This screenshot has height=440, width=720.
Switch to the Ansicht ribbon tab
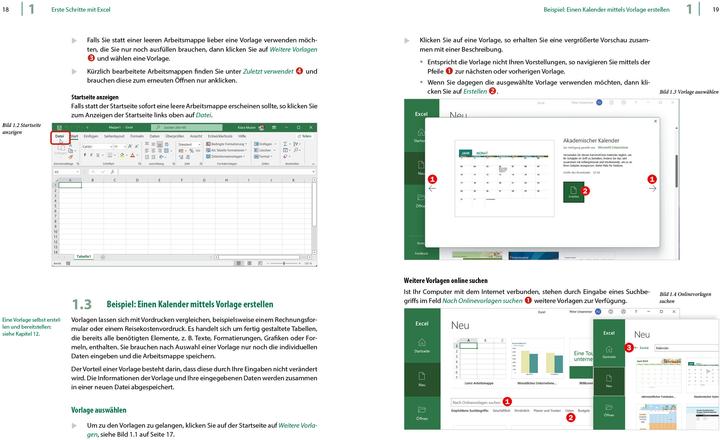click(196, 136)
